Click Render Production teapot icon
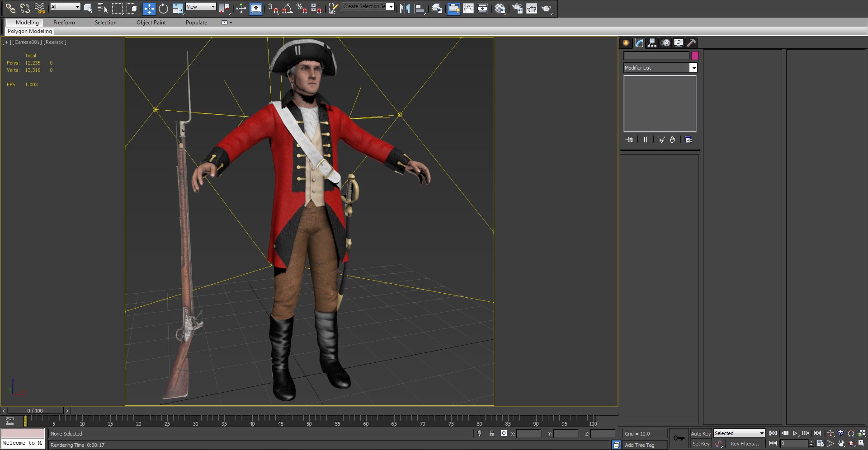 click(547, 8)
